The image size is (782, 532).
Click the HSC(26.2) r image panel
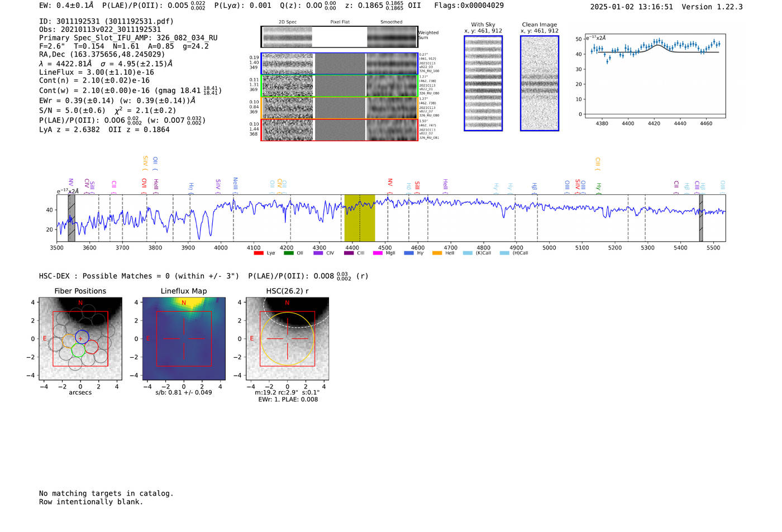[287, 339]
